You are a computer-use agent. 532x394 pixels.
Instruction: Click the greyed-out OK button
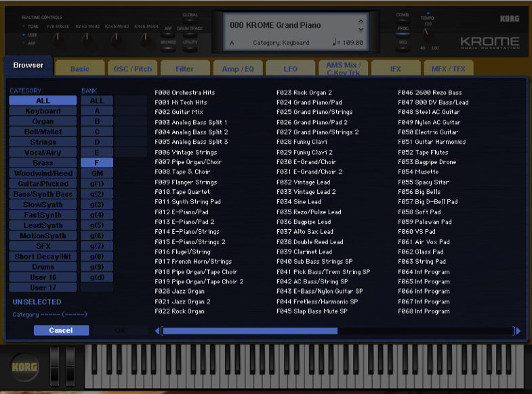click(x=120, y=330)
